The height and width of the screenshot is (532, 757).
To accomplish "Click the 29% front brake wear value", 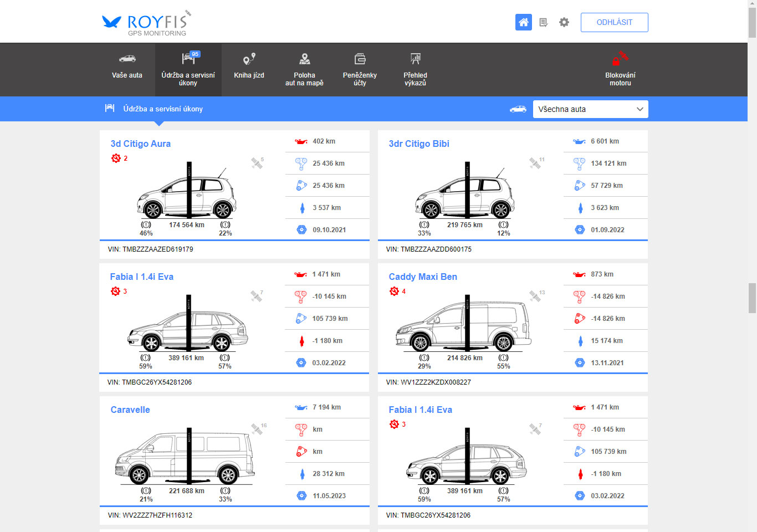I will [x=424, y=366].
